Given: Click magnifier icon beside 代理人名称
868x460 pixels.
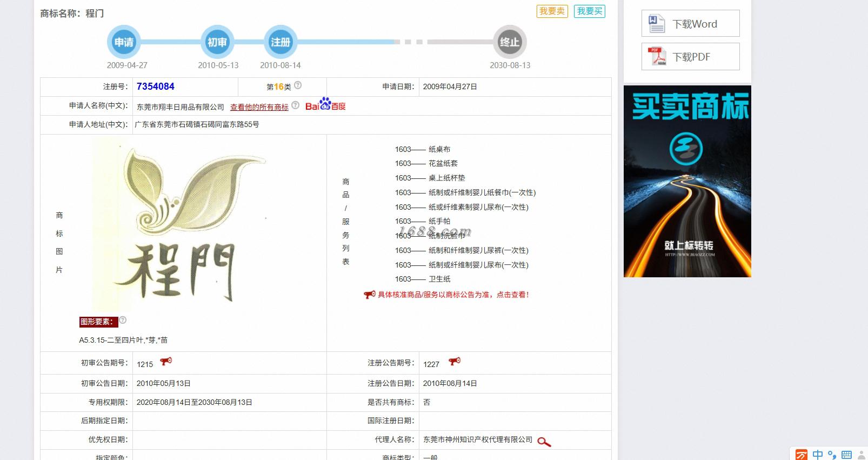Looking at the screenshot, I should 544,442.
